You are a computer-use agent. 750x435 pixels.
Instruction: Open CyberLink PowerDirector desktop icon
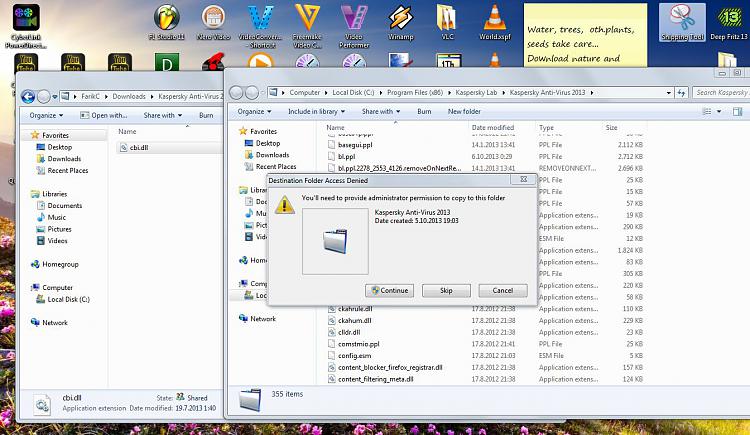point(26,26)
